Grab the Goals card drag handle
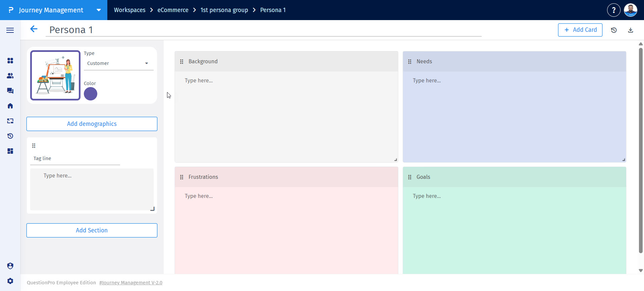The height and width of the screenshot is (291, 644). click(x=410, y=177)
